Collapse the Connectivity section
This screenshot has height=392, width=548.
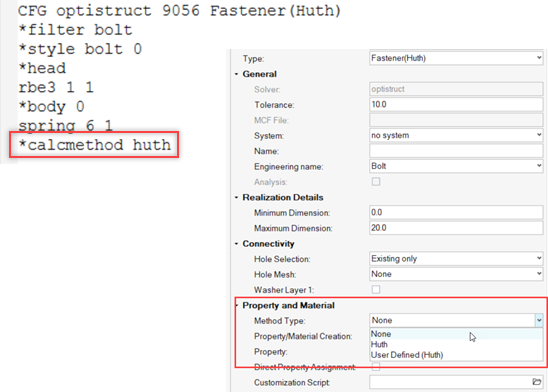[237, 244]
